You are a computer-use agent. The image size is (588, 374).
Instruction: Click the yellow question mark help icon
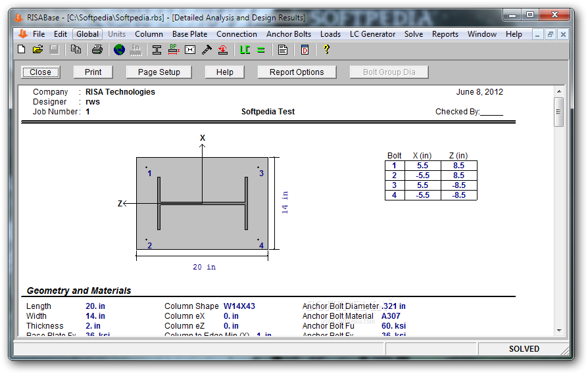point(326,49)
